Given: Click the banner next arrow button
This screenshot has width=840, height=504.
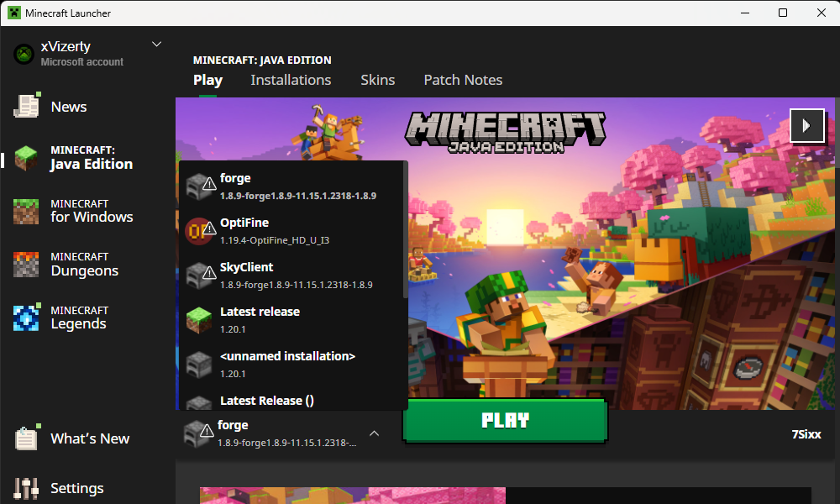Looking at the screenshot, I should [x=806, y=126].
